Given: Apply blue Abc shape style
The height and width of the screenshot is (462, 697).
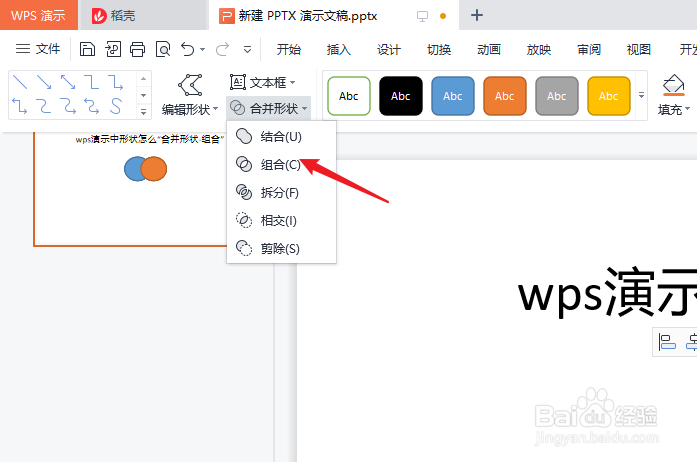Looking at the screenshot, I should [453, 96].
